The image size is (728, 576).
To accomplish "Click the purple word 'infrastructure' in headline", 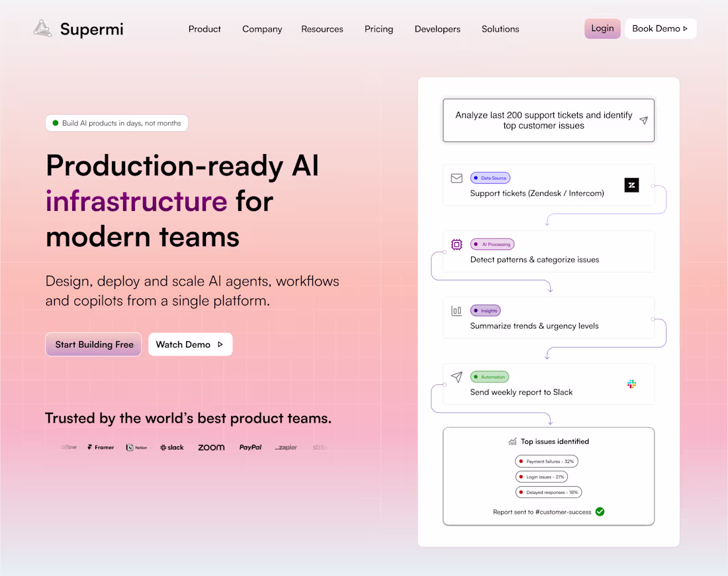I will click(x=136, y=201).
